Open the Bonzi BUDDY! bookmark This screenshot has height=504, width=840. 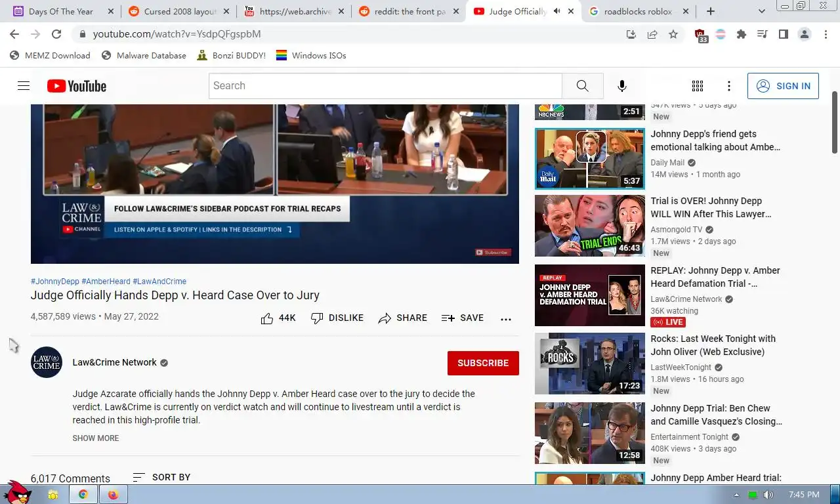pyautogui.click(x=231, y=55)
